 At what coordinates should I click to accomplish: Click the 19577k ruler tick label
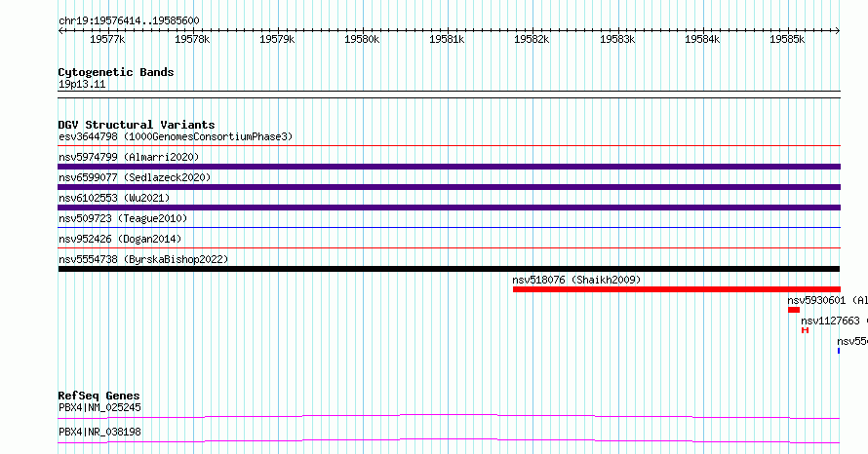[x=107, y=39]
